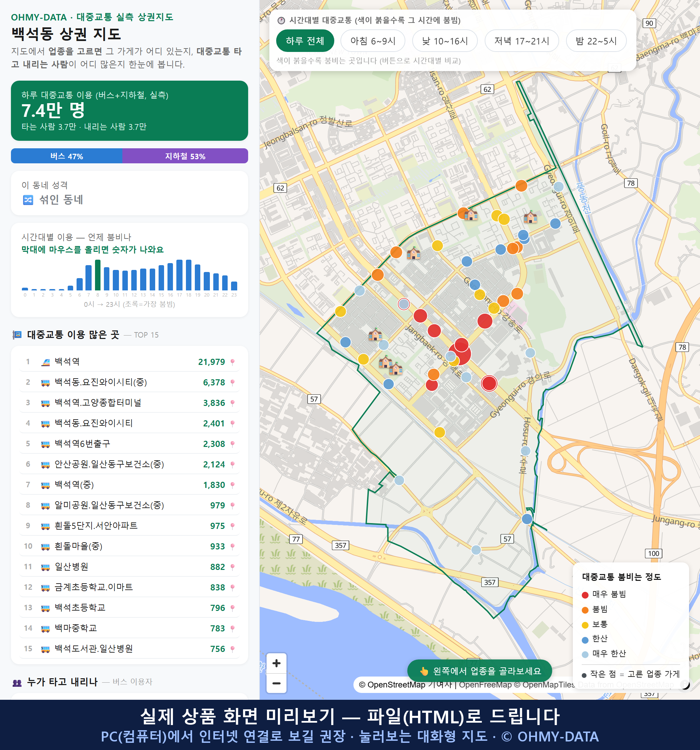700x750 pixels.
Task: Click the orange 붐빔 legend swatch
Action: tap(585, 610)
